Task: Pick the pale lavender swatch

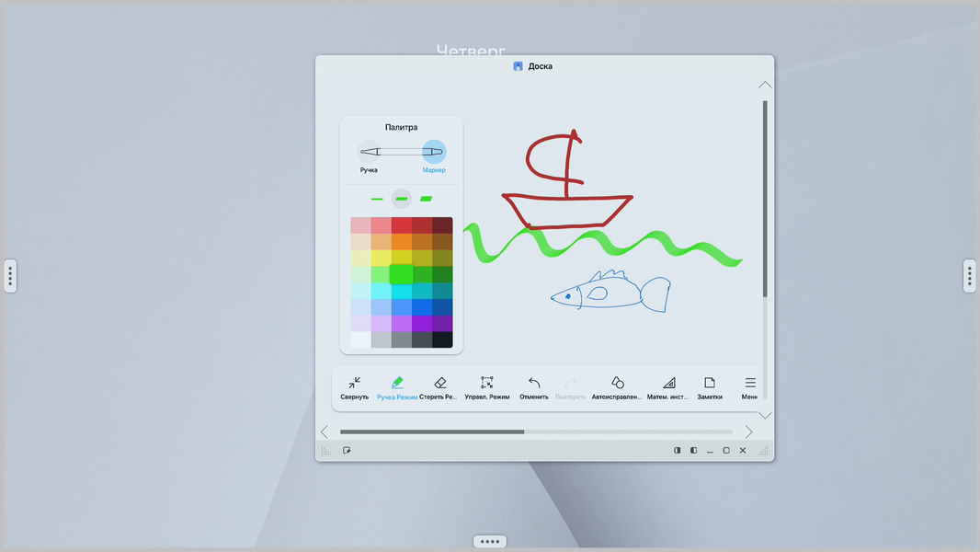Action: tap(360, 323)
